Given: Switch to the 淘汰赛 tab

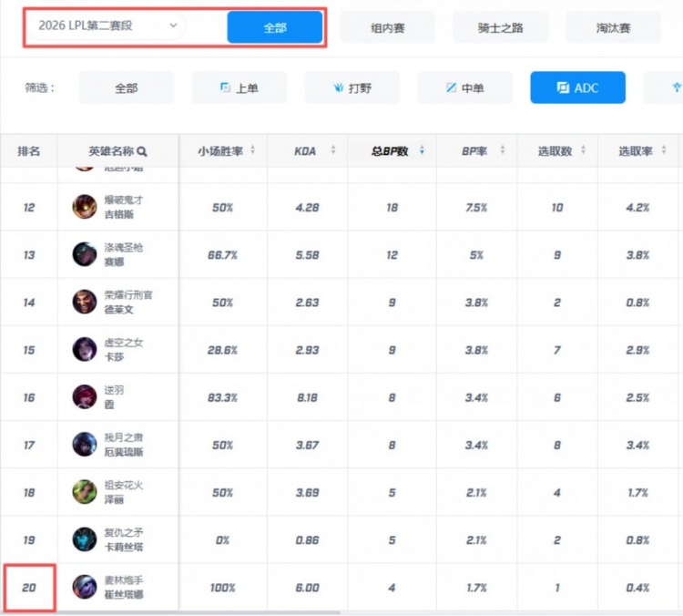Looking at the screenshot, I should (x=613, y=28).
